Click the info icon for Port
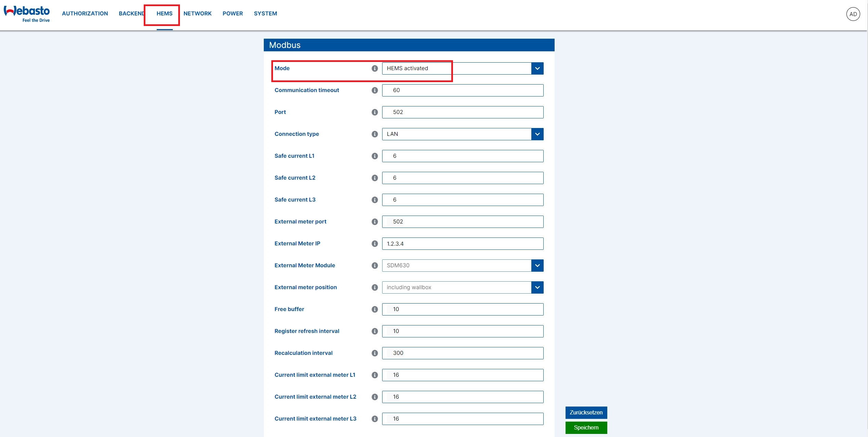The image size is (868, 437). (375, 112)
